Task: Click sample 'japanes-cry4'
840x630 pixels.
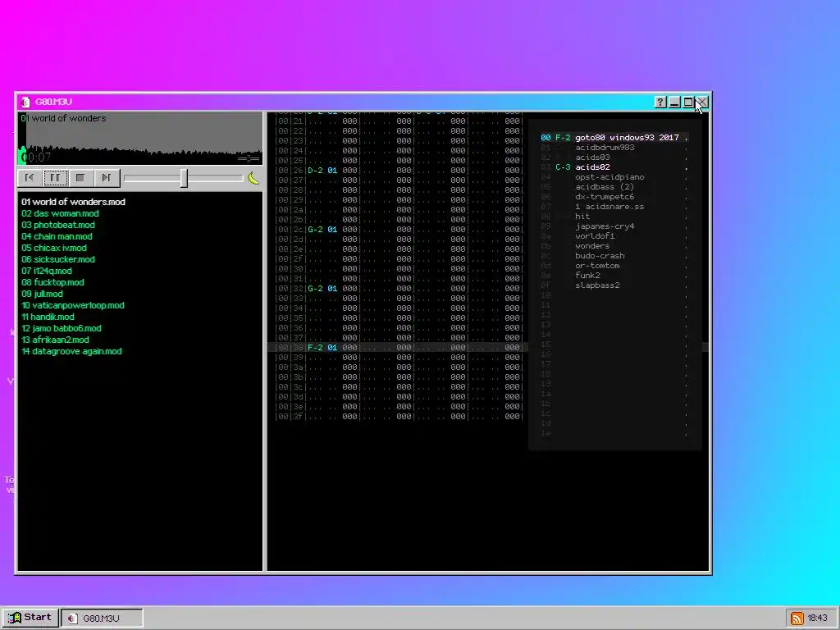Action: pyautogui.click(x=605, y=226)
